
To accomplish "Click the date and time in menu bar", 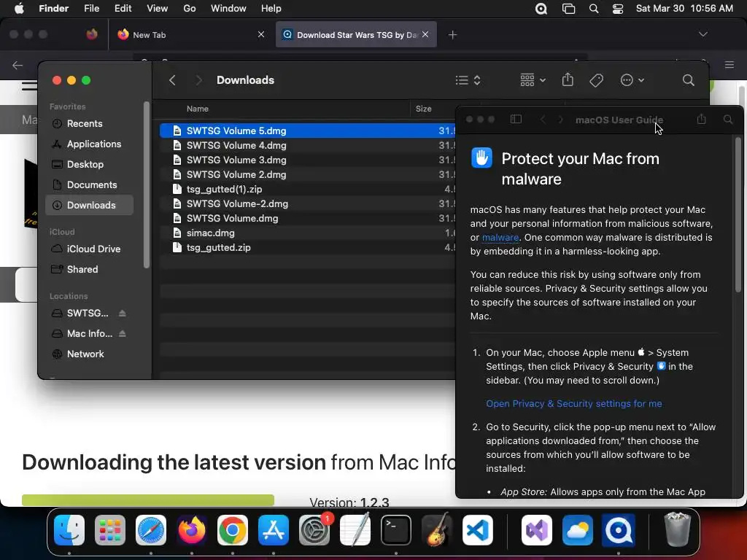I will [x=684, y=9].
